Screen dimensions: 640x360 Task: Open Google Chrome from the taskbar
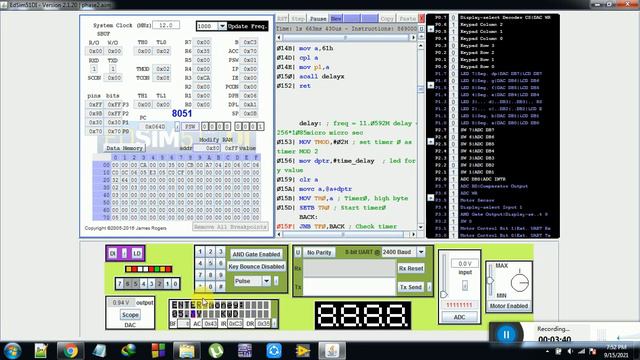70,351
